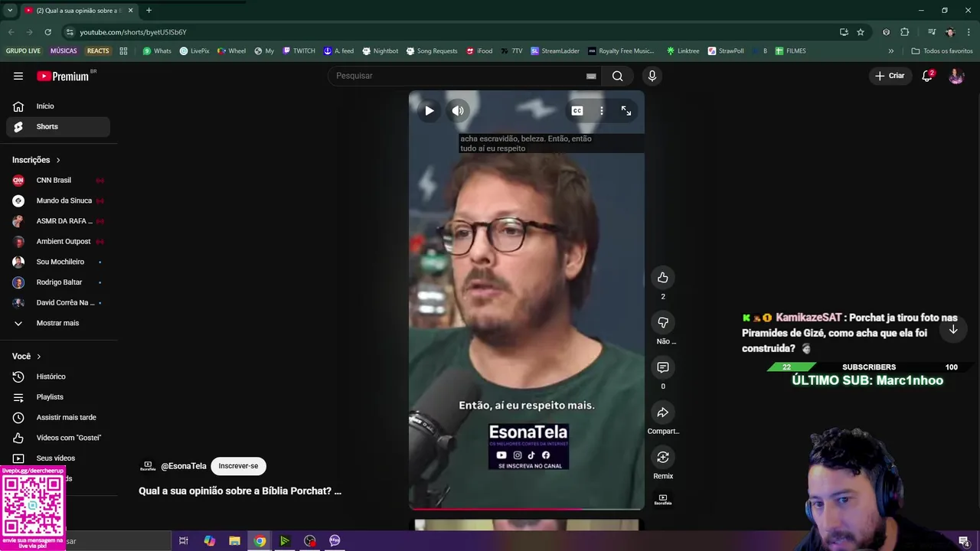980x551 pixels.
Task: Open the @EsonaTela channel link
Action: [x=184, y=466]
